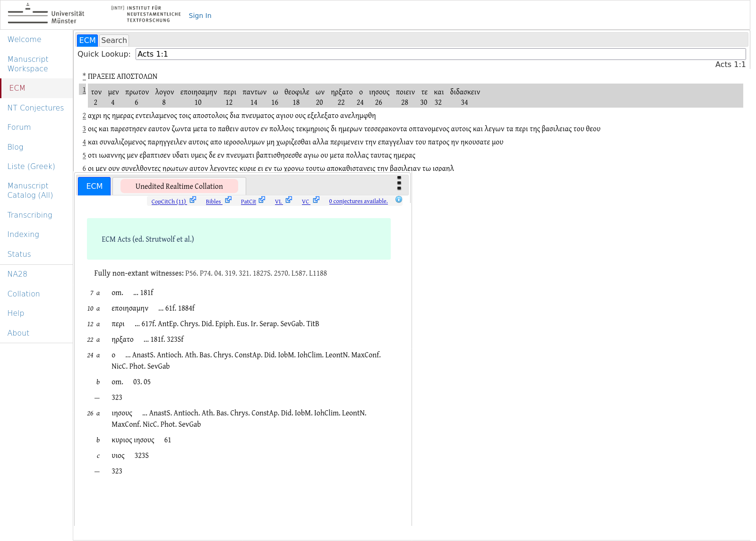The height and width of the screenshot is (541, 756).
Task: Click the word διδασκειν in verse 1
Action: [465, 92]
